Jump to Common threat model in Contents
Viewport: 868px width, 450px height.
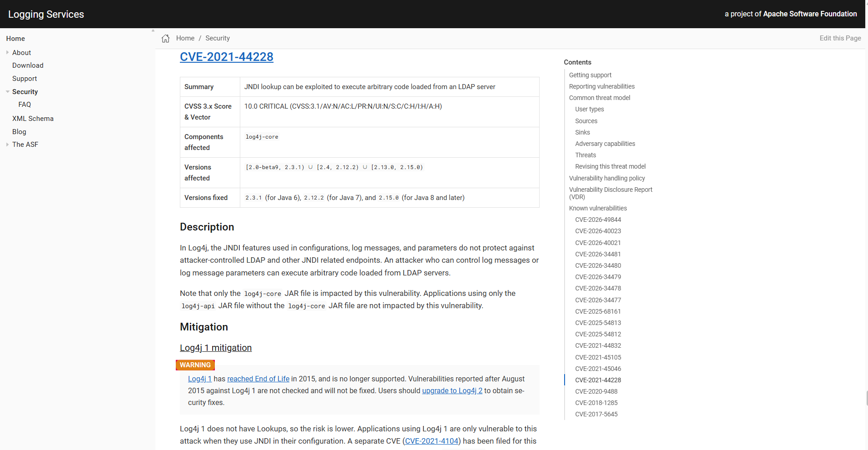click(x=600, y=98)
